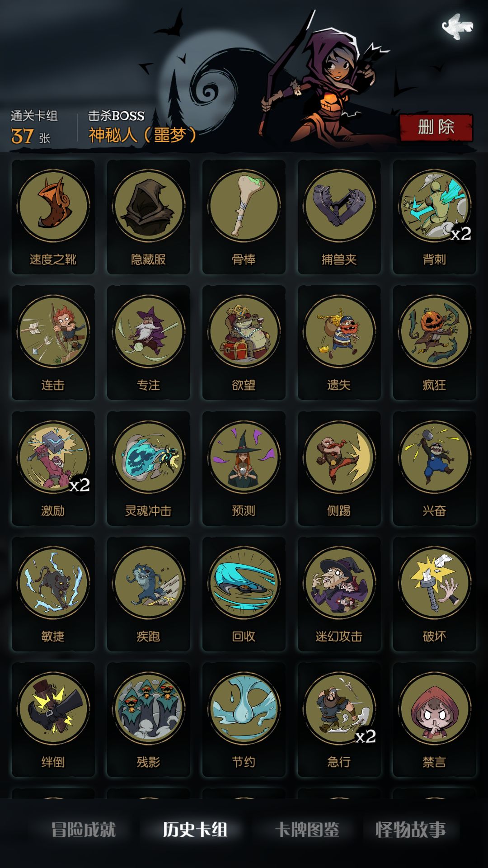
Task: Select the 禁言 red hood card
Action: click(x=435, y=719)
